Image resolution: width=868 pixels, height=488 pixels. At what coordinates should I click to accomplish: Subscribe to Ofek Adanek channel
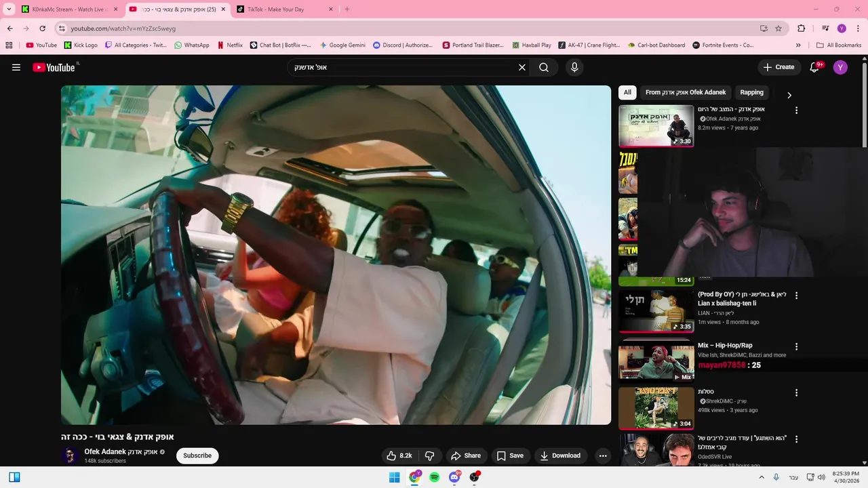(x=197, y=455)
